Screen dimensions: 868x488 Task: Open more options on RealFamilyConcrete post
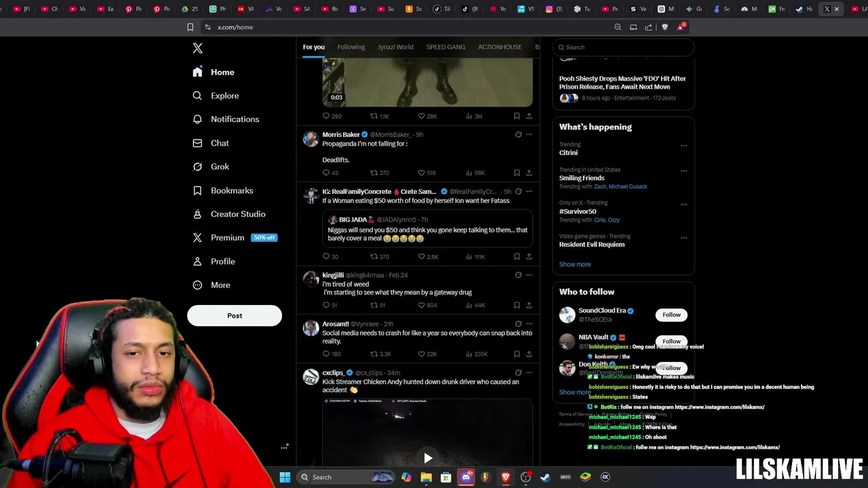coord(529,191)
